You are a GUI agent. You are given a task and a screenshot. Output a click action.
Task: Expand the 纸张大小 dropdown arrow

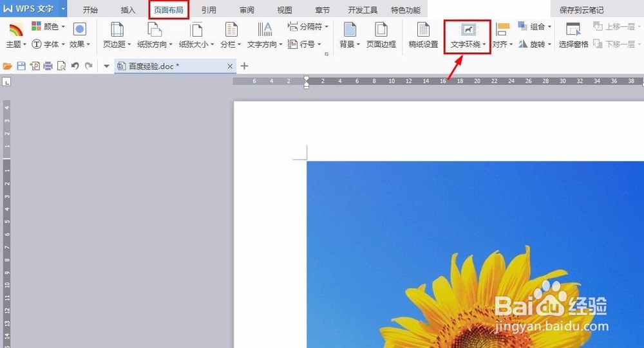point(212,44)
